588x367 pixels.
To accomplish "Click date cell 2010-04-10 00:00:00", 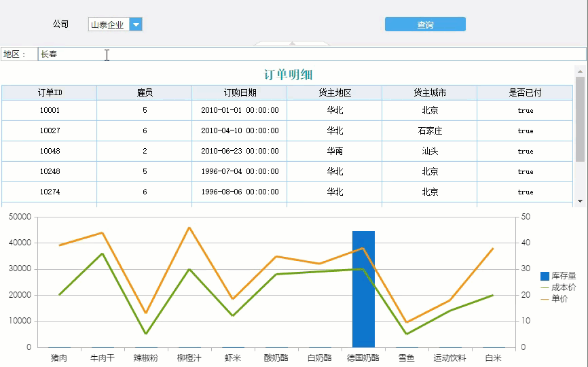I will pos(240,130).
